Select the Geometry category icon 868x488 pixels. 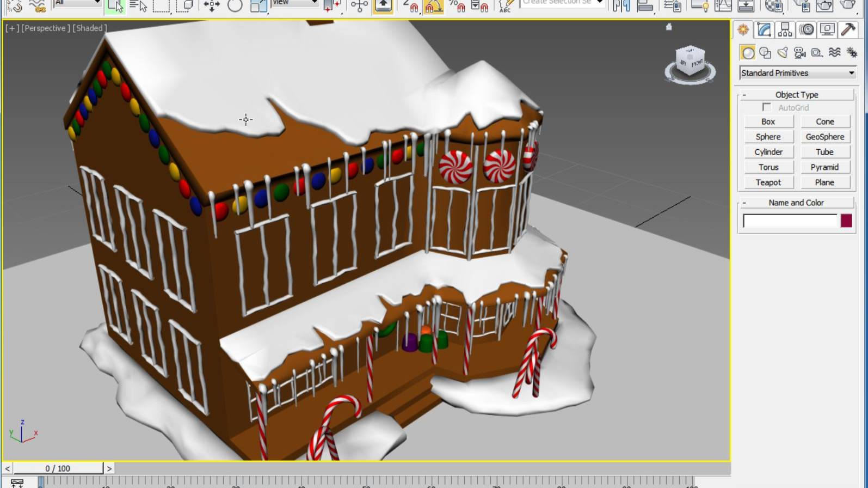point(748,52)
